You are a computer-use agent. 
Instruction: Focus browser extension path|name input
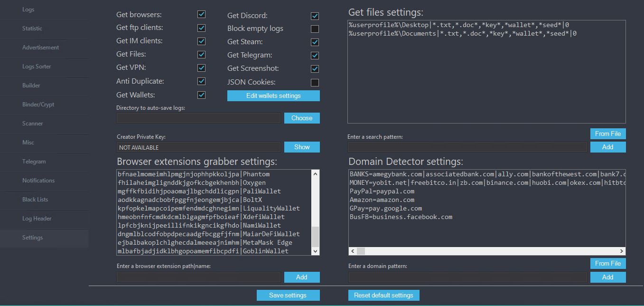[198, 277]
